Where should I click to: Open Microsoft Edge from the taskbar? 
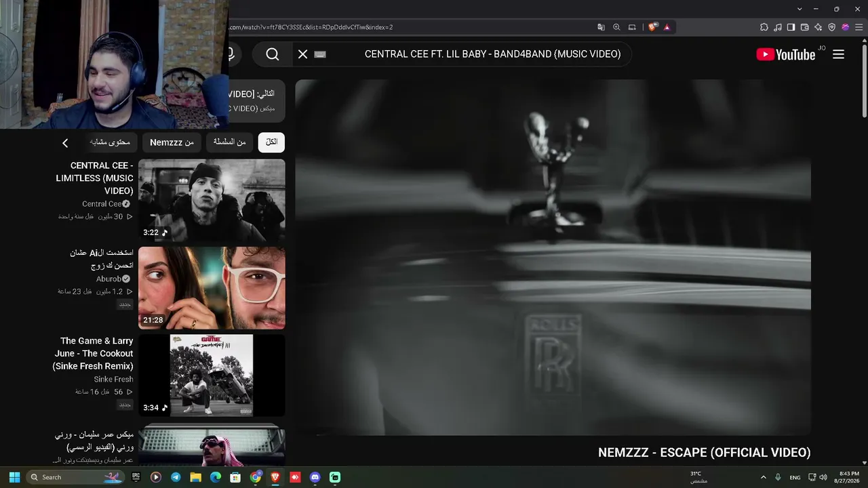(216, 477)
